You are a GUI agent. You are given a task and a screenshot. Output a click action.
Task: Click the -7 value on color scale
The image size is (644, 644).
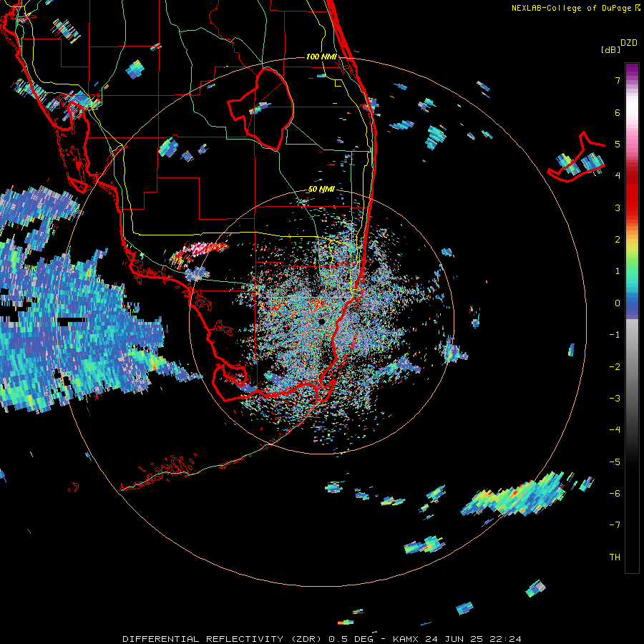tap(615, 525)
